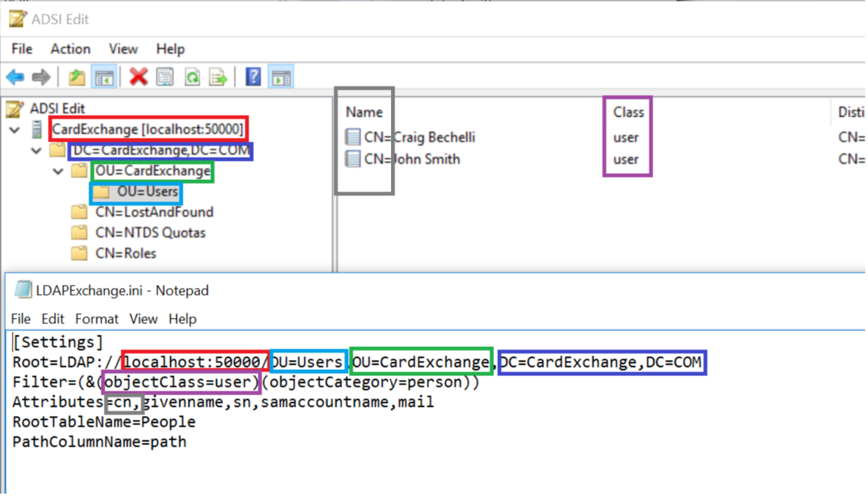Open the File menu in Notepad
Image resolution: width=868 pixels, height=497 pixels.
20,319
